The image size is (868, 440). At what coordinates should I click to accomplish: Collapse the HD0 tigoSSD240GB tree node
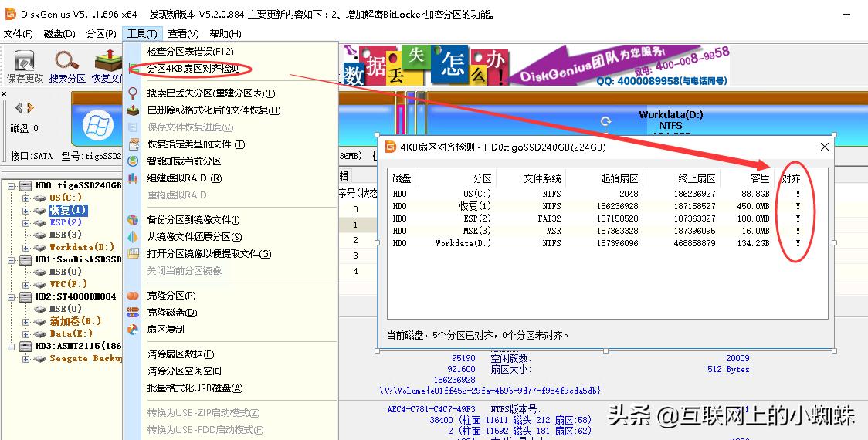coord(12,186)
